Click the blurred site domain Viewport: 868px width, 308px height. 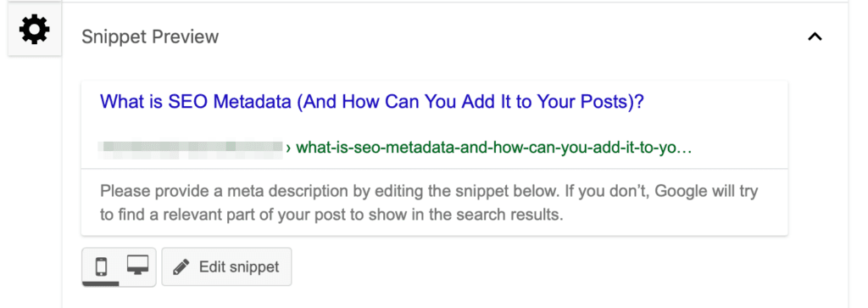click(191, 148)
